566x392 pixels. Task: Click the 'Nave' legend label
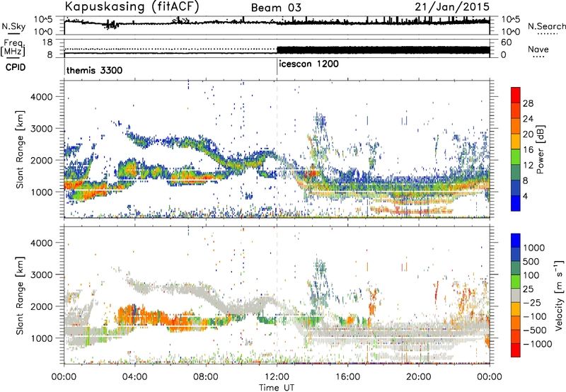coord(538,49)
